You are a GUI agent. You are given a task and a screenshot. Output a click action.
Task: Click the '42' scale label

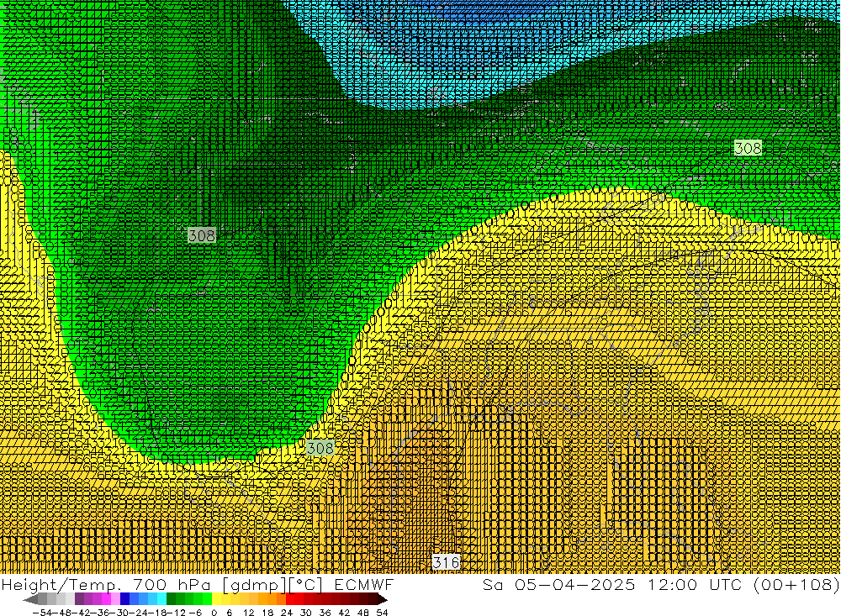pos(344,613)
